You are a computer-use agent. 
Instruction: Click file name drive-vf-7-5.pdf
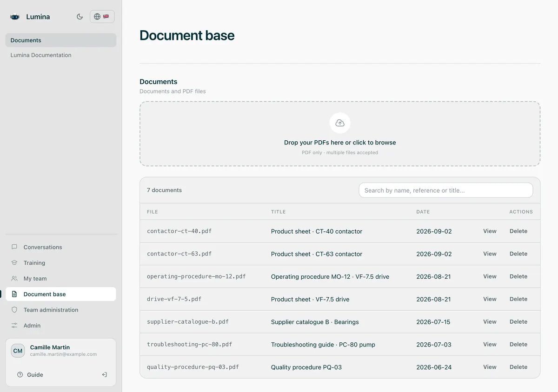pyautogui.click(x=174, y=299)
